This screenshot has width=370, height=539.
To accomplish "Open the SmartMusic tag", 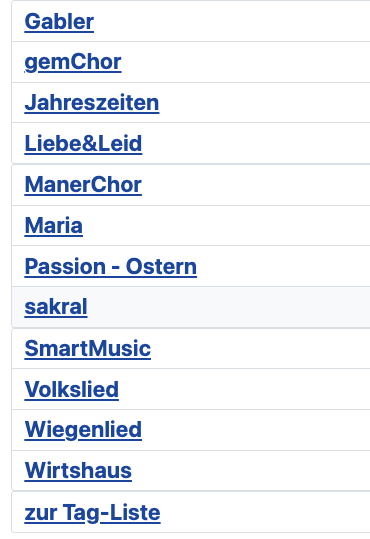I will pos(88,349).
